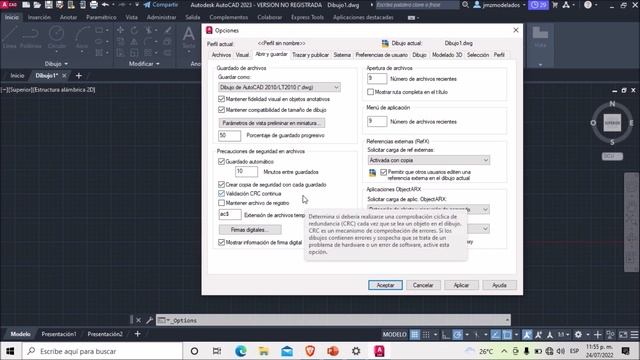This screenshot has width=640, height=360.
Task: Switch to the Modelado 3D tab
Action: [447, 55]
